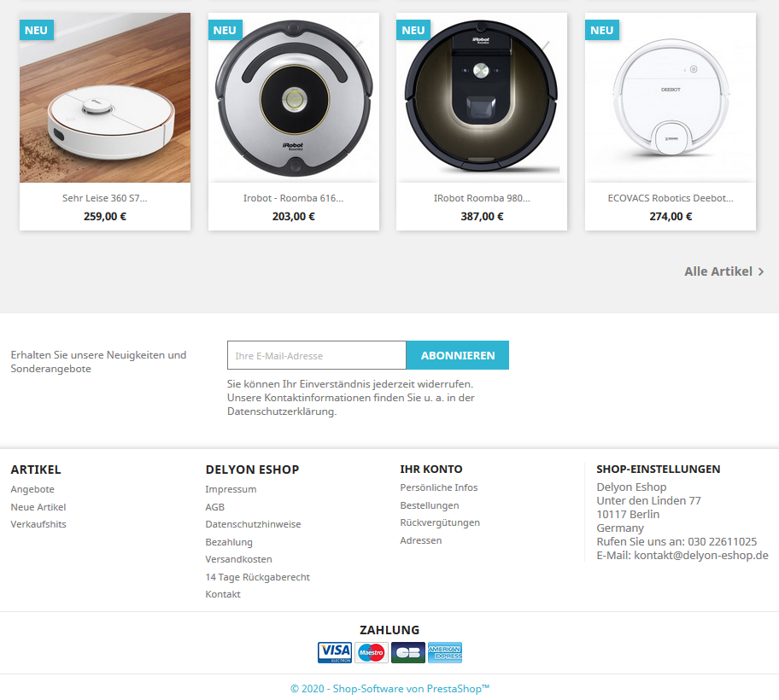Image resolution: width=779 pixels, height=700 pixels.
Task: Click the Visa payment icon
Action: tap(335, 652)
